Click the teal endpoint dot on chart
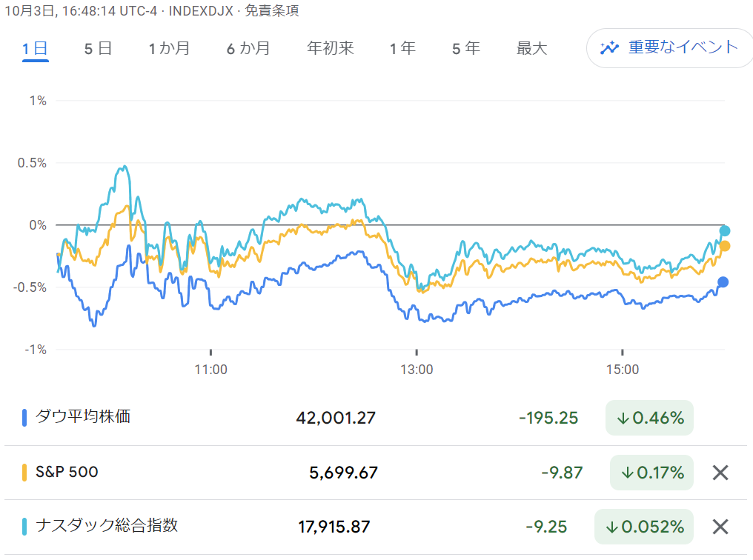 coord(725,231)
